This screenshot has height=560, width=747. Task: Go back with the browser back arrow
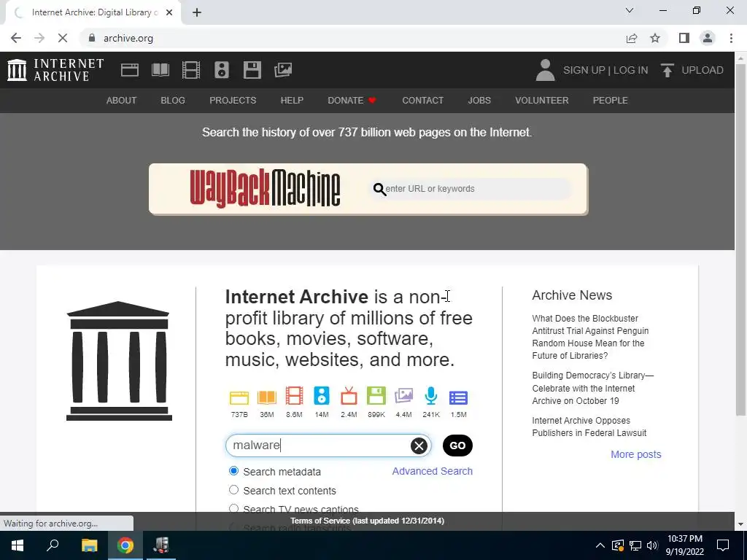point(16,38)
